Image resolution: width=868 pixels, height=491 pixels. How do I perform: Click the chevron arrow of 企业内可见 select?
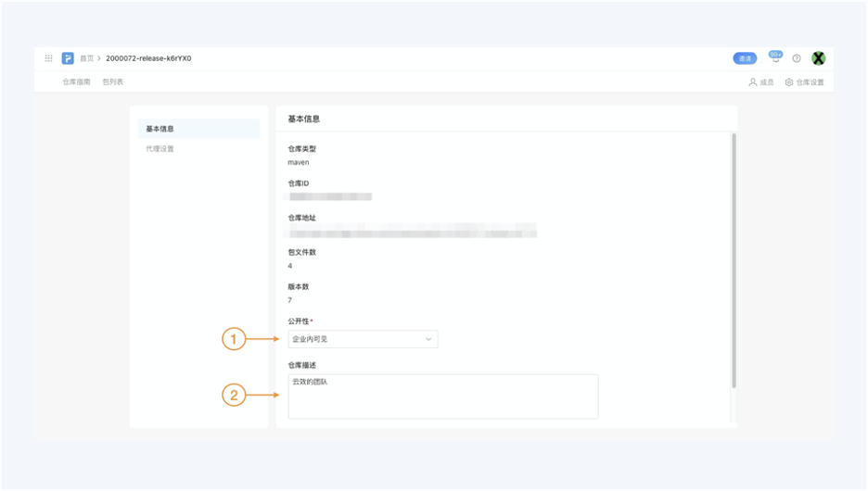pyautogui.click(x=428, y=340)
